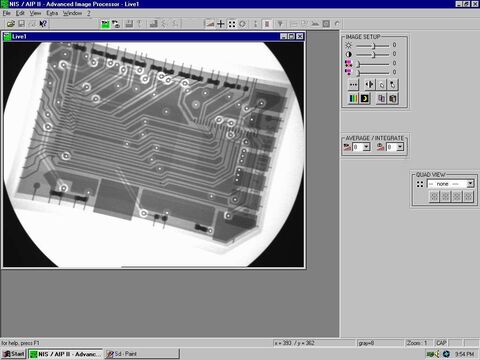Click the Integrate icon in Average/Integrate
This screenshot has width=480, height=360.
[x=381, y=147]
